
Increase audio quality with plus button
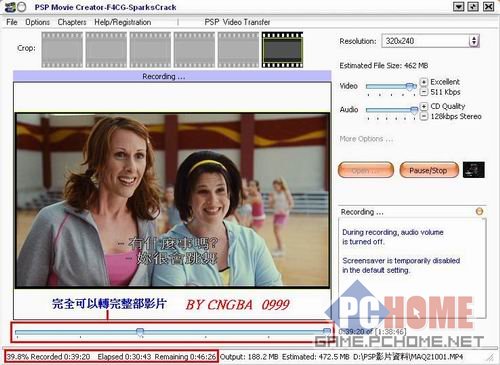[x=423, y=106]
